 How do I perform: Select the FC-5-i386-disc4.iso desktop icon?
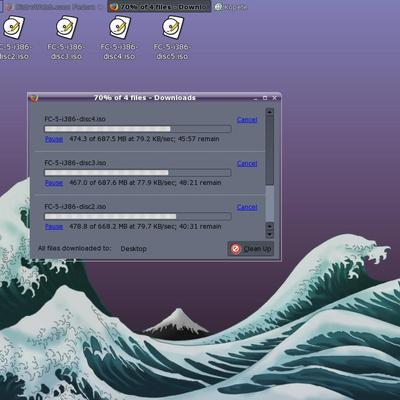tap(119, 37)
